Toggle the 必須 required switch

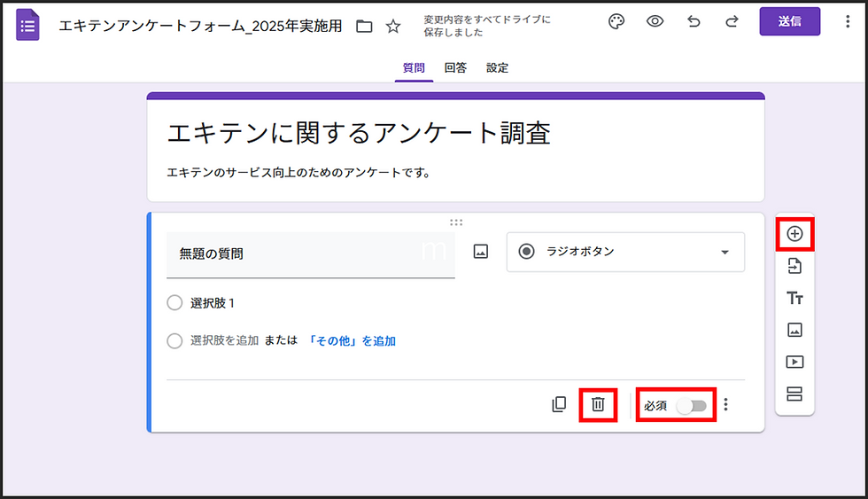[x=692, y=406]
